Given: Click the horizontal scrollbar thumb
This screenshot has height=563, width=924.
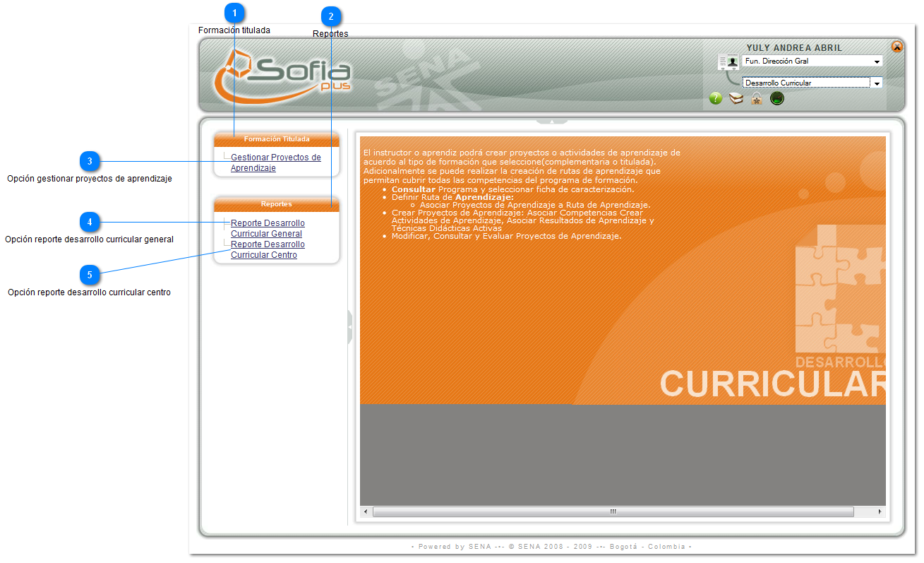Looking at the screenshot, I should pyautogui.click(x=613, y=511).
